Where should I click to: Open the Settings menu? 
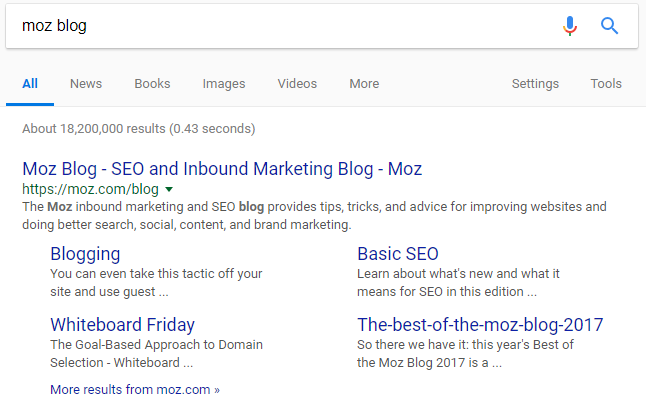pos(535,84)
